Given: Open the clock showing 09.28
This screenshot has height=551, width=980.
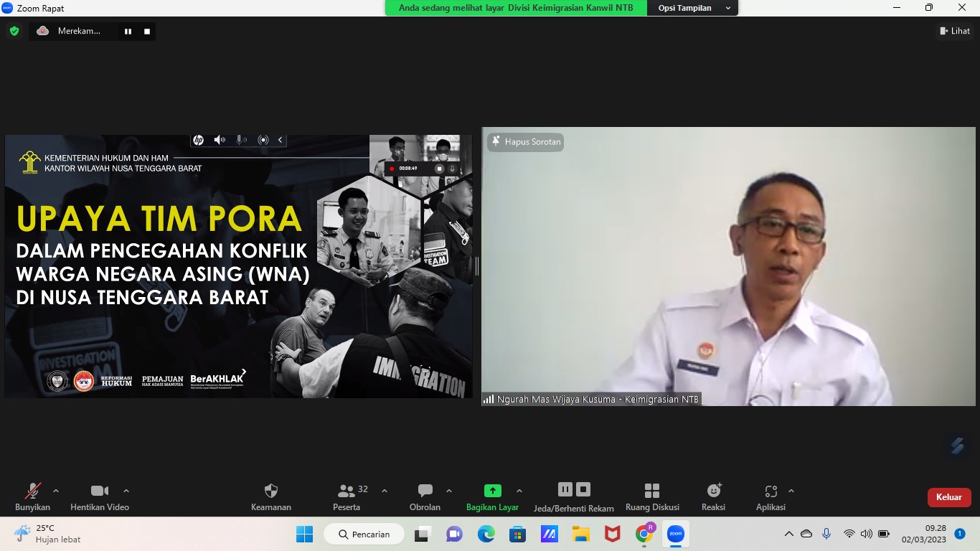Looking at the screenshot, I should 924,534.
